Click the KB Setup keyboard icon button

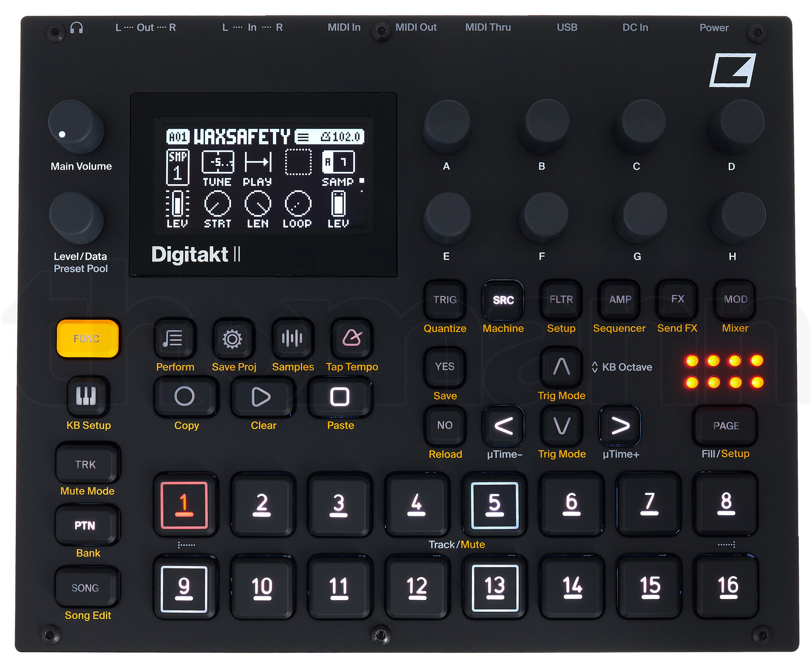[87, 396]
